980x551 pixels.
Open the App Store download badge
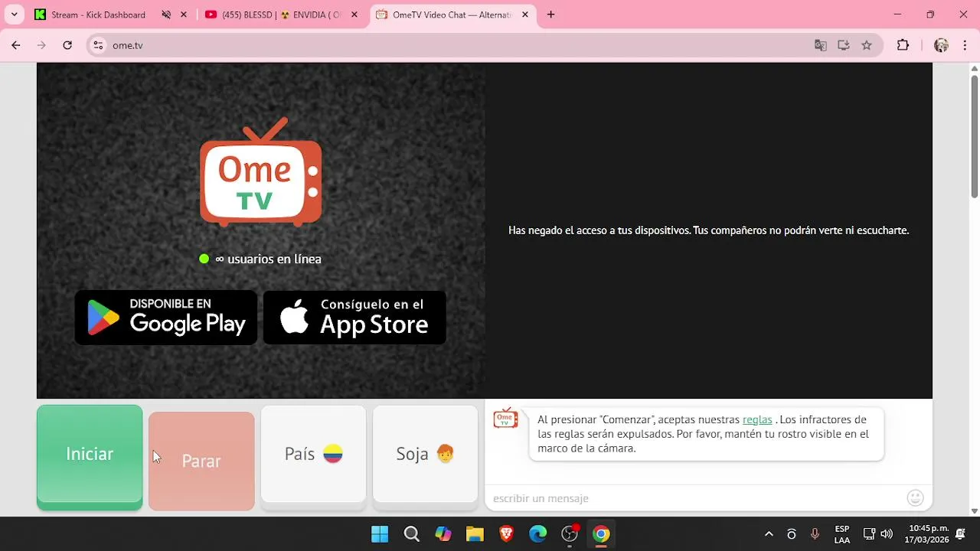coord(354,318)
